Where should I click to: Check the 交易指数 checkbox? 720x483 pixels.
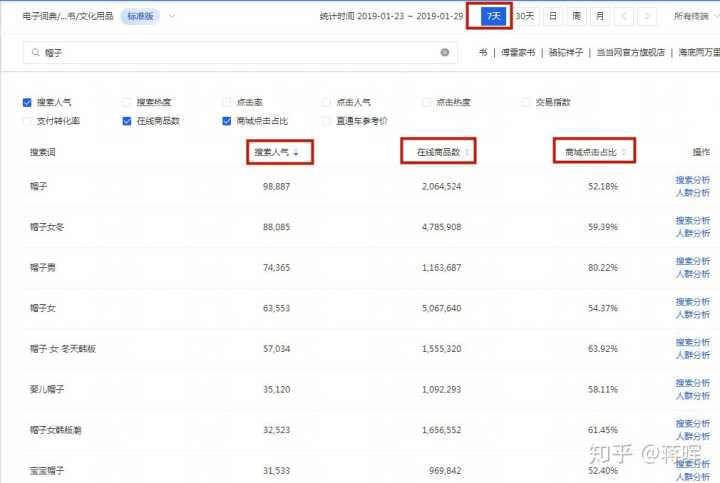coord(527,102)
